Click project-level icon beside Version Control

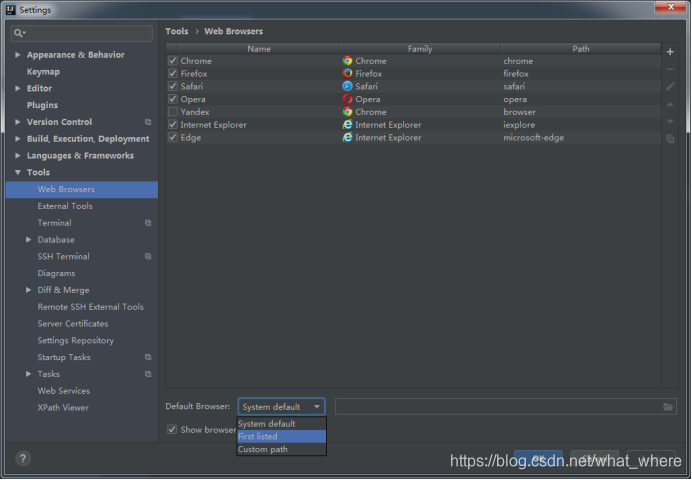[x=148, y=122]
